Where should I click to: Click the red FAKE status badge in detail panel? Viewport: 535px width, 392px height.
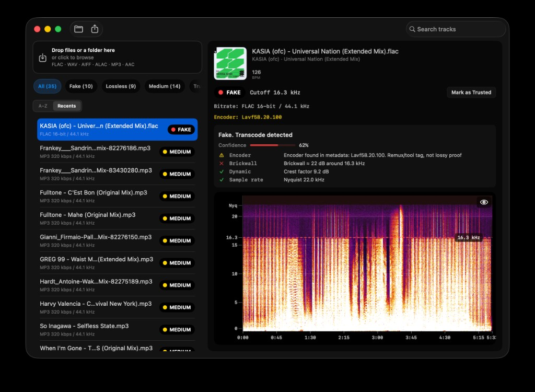[x=229, y=93]
